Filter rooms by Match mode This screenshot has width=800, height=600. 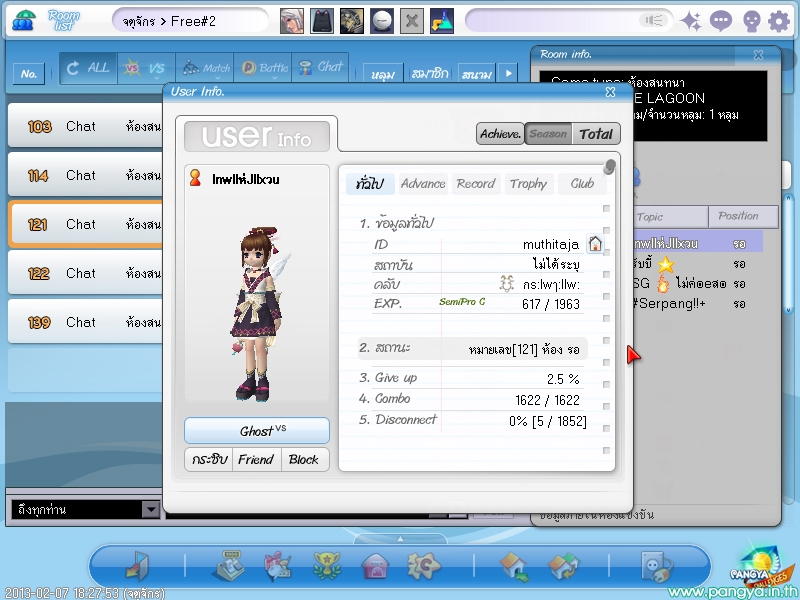point(205,68)
